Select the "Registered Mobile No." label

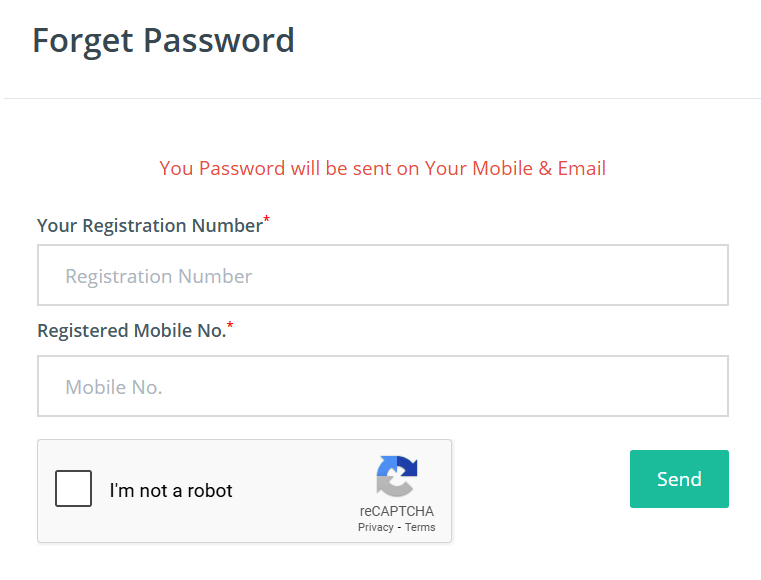(x=131, y=331)
